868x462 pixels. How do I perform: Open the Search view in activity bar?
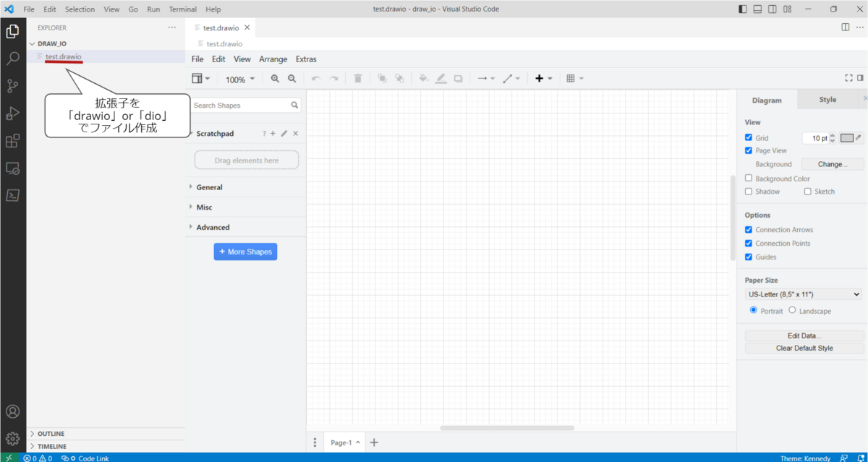click(x=12, y=59)
